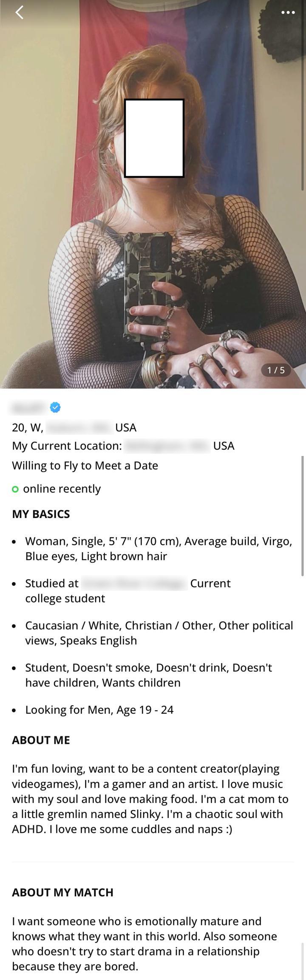The height and width of the screenshot is (980, 306).
Task: Tap the 'online recently' status text
Action: [x=62, y=489]
